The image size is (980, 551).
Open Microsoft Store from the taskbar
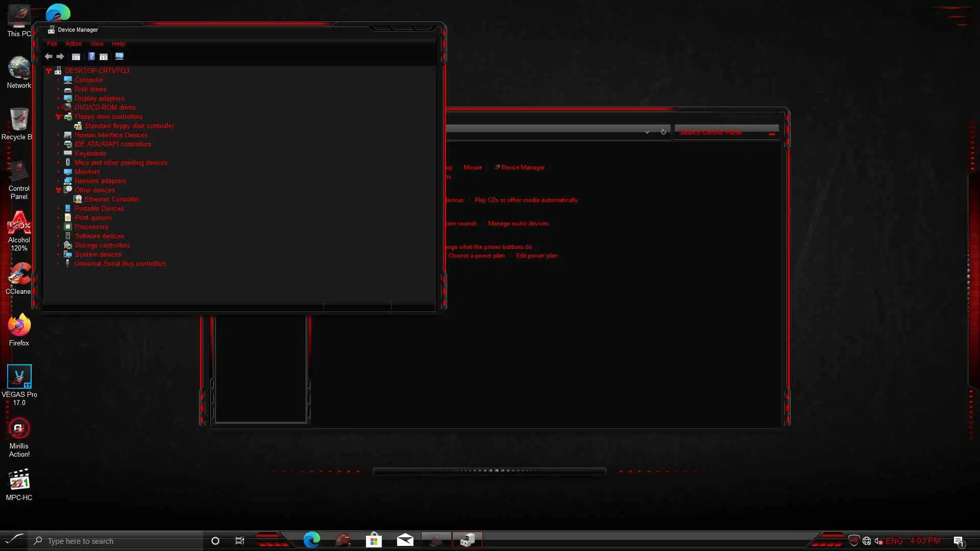click(374, 540)
